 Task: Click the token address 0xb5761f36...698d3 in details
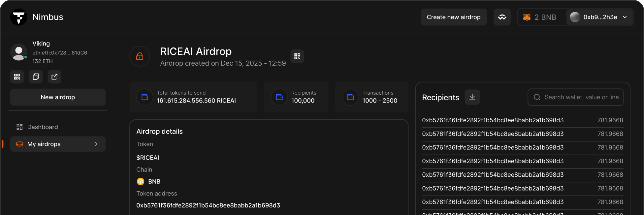click(x=208, y=205)
